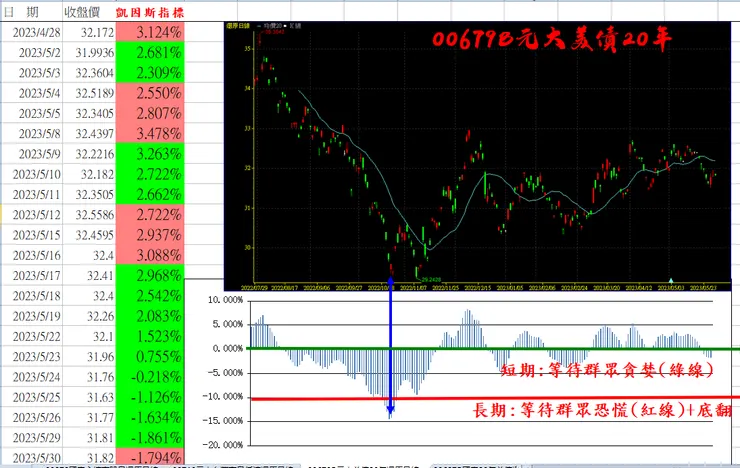Click the indicator cell 0.755%
Viewport: 740px width, 468px height.
click(150, 357)
